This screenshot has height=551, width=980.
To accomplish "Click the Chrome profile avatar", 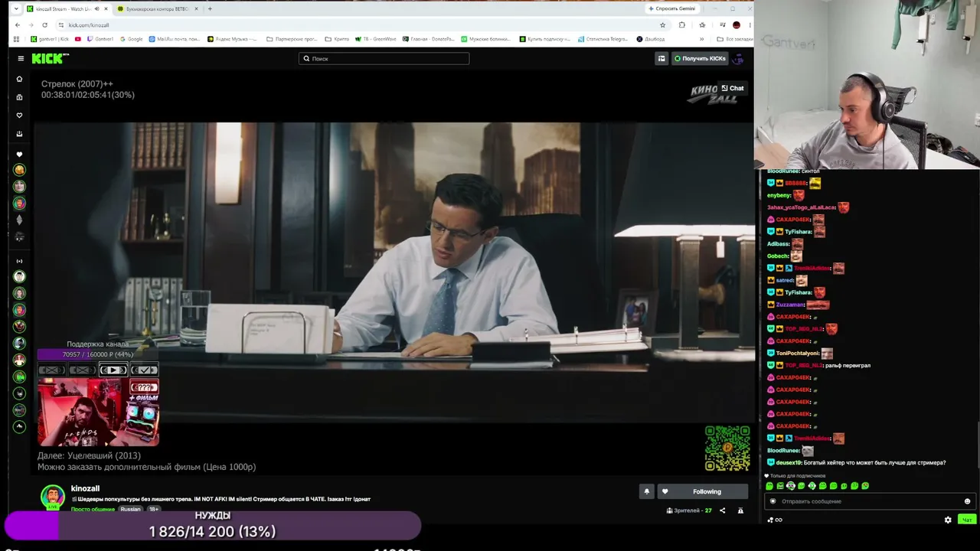I will (736, 25).
